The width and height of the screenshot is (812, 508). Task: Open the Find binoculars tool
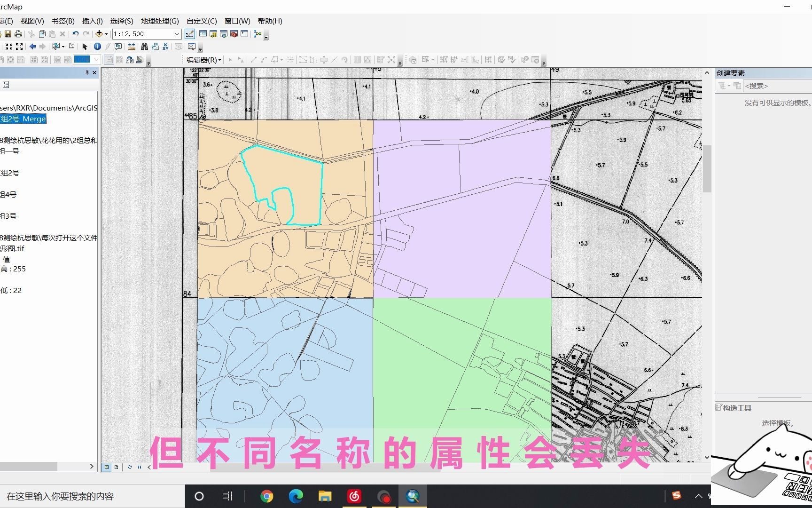coord(144,47)
